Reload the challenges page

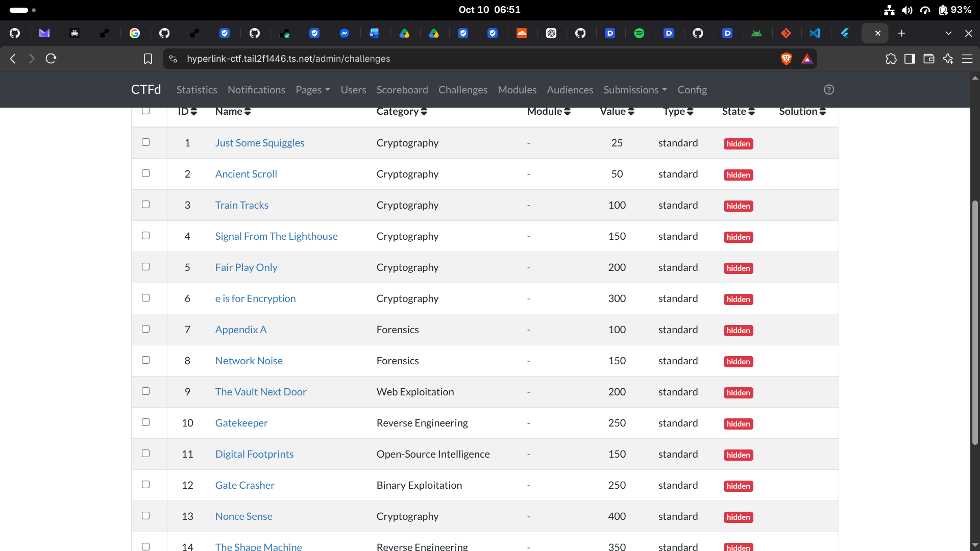pos(51,59)
